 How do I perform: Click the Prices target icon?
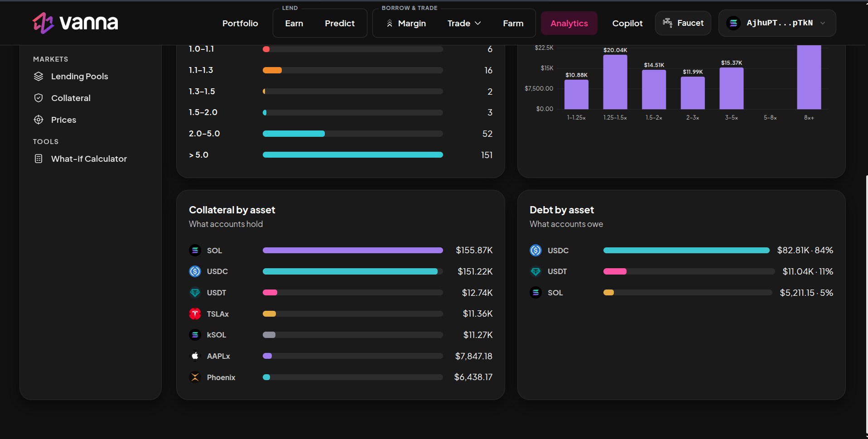click(x=39, y=120)
